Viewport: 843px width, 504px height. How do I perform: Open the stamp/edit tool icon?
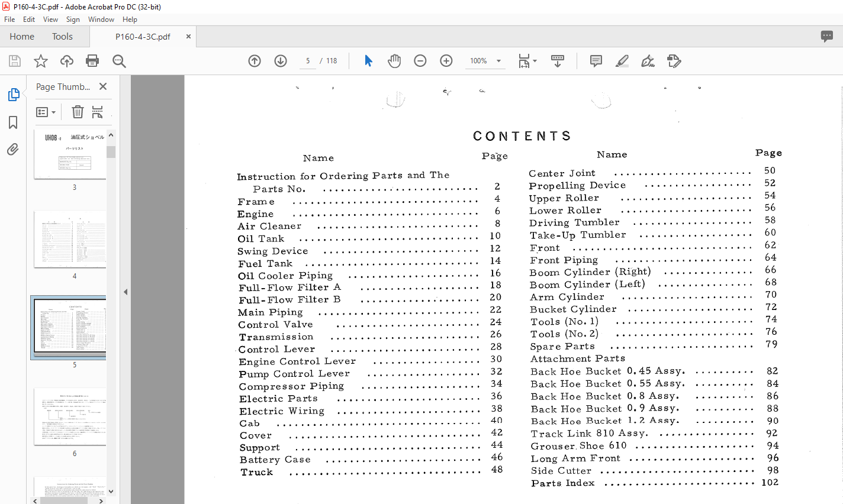pos(674,61)
